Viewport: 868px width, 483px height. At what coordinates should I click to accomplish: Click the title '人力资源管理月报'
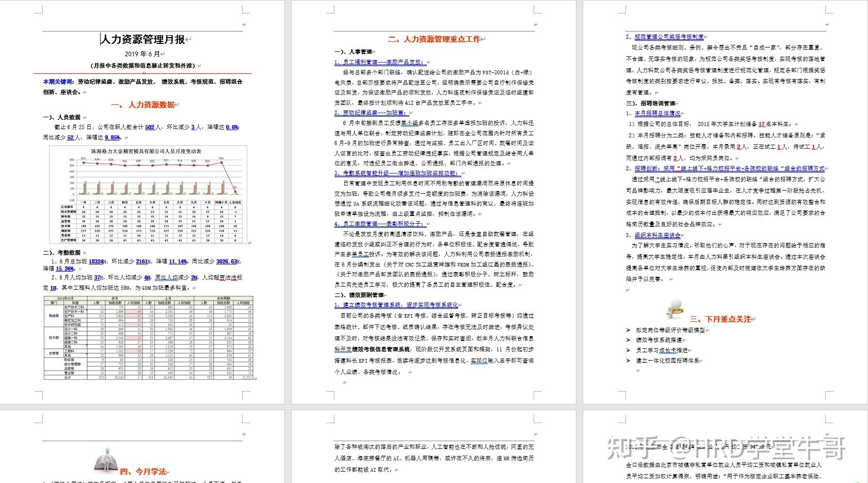click(x=142, y=40)
